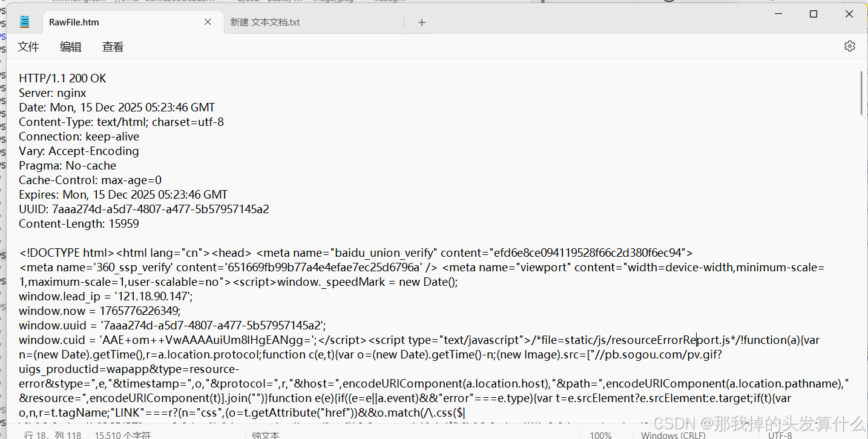Click the Content-Length: 15959 line
Screen dimensions: 868x439
(79, 223)
